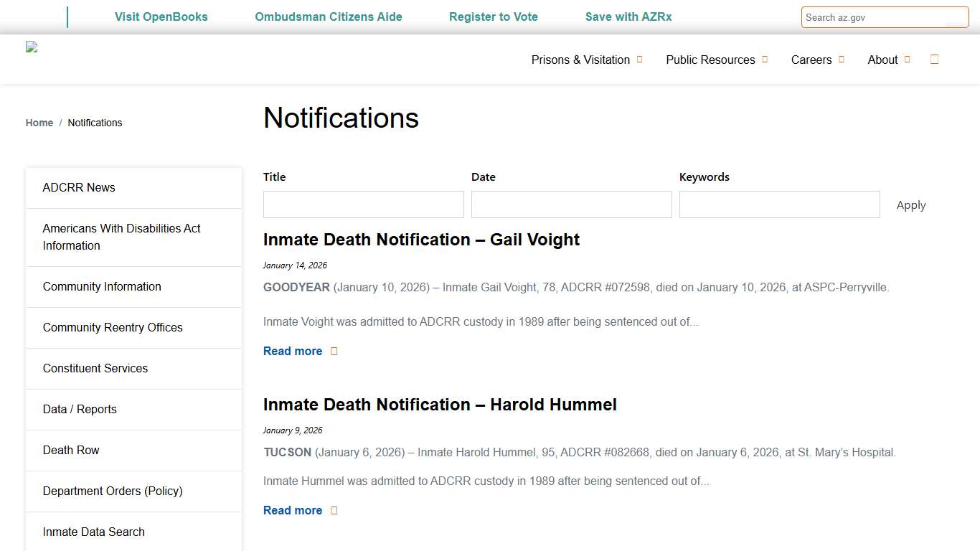Viewport: 980px width, 551px height.
Task: Expand the Public Resources menu
Action: click(x=710, y=60)
